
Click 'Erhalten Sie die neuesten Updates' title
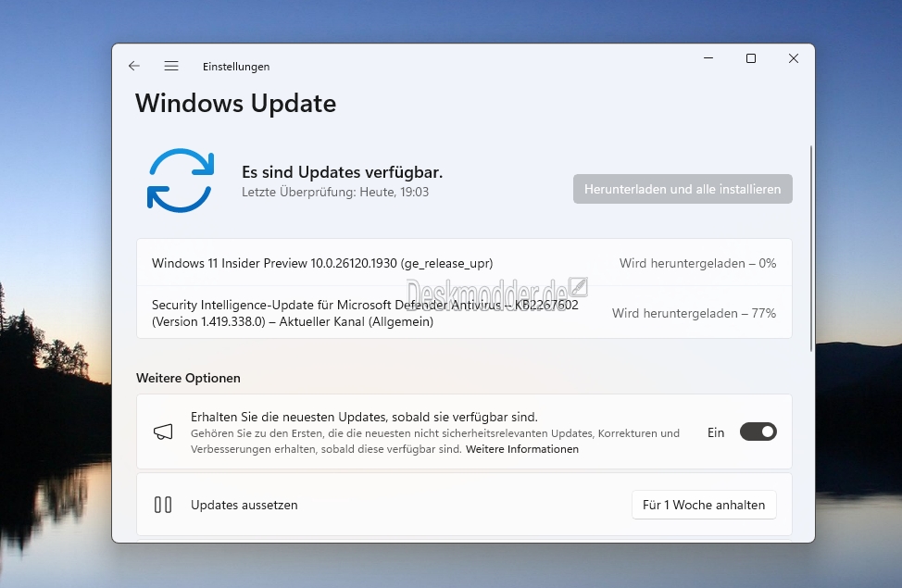(x=364, y=417)
